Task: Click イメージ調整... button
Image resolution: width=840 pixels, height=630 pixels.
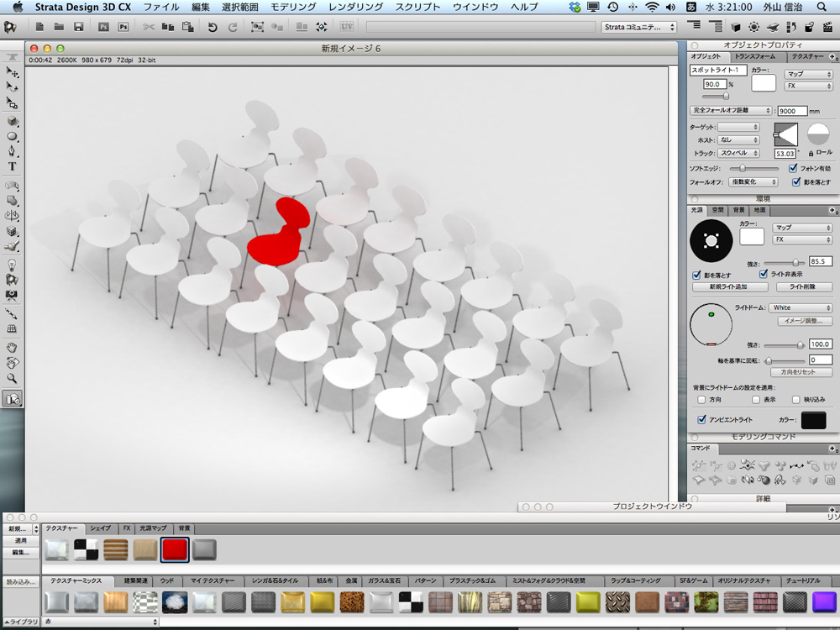Action: 804,321
